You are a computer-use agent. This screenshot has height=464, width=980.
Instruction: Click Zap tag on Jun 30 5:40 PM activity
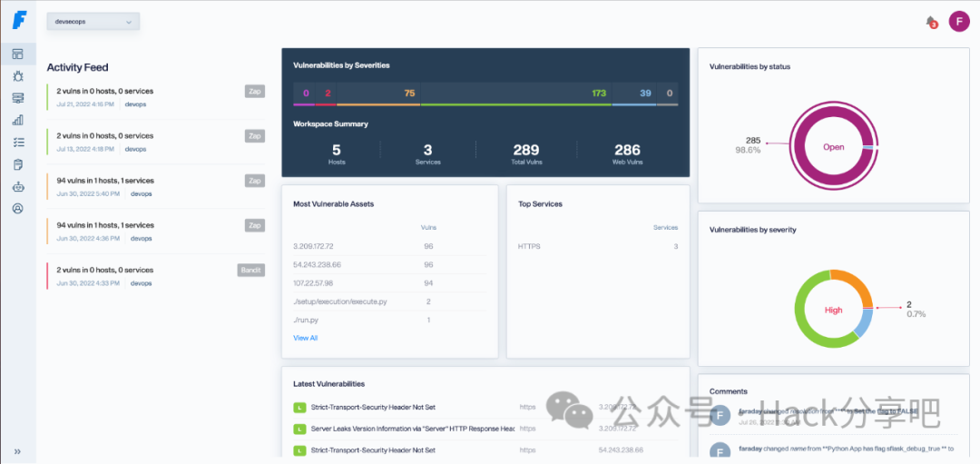(x=254, y=181)
